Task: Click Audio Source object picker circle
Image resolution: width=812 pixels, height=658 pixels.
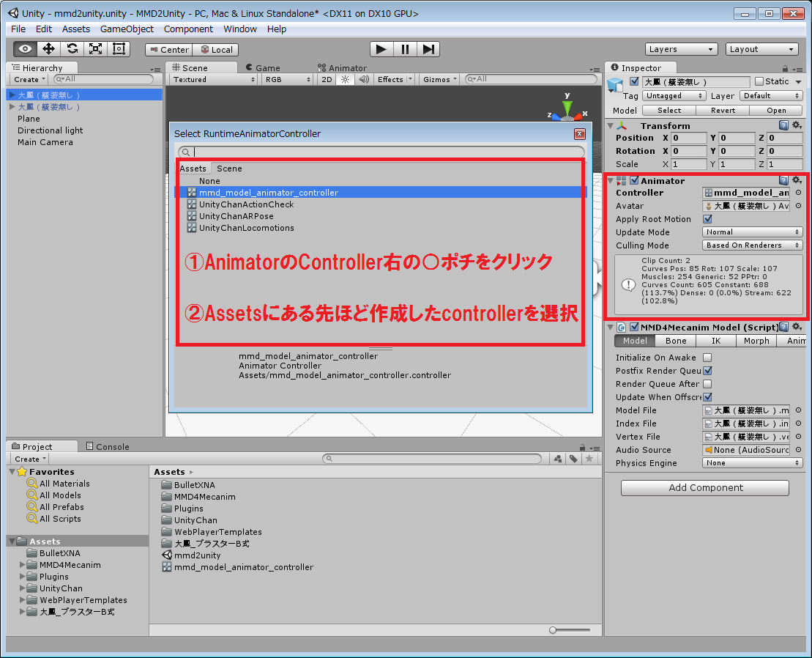Action: pyautogui.click(x=799, y=450)
